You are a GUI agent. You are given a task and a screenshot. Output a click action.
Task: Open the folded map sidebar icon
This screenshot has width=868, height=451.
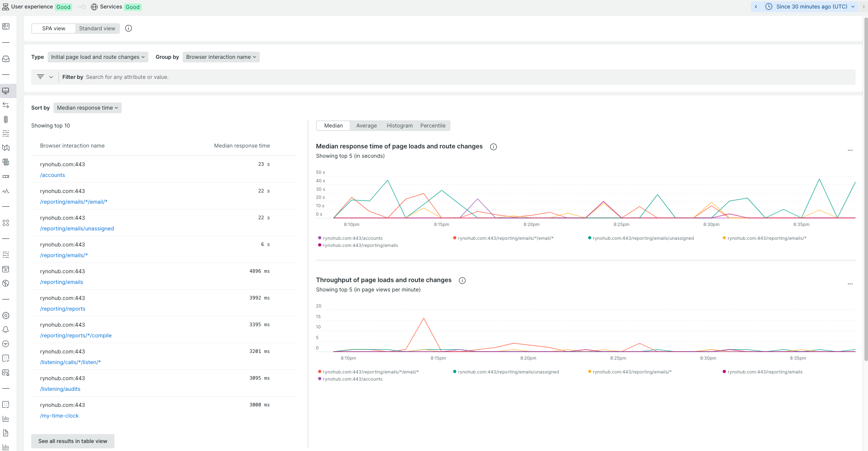(6, 148)
